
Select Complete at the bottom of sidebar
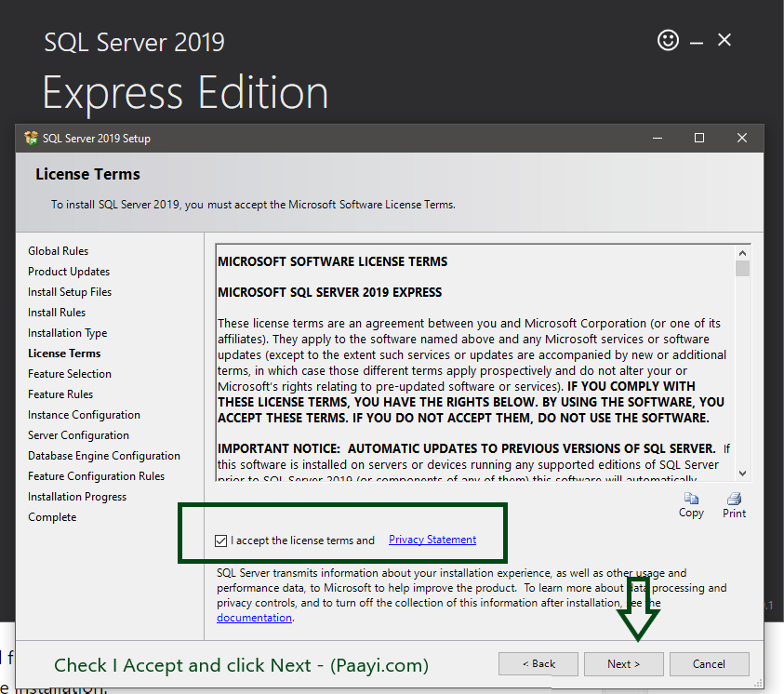52,516
